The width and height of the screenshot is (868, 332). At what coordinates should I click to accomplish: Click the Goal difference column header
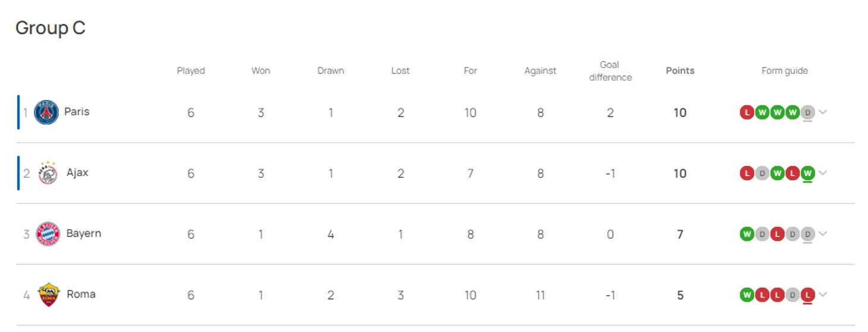[610, 71]
